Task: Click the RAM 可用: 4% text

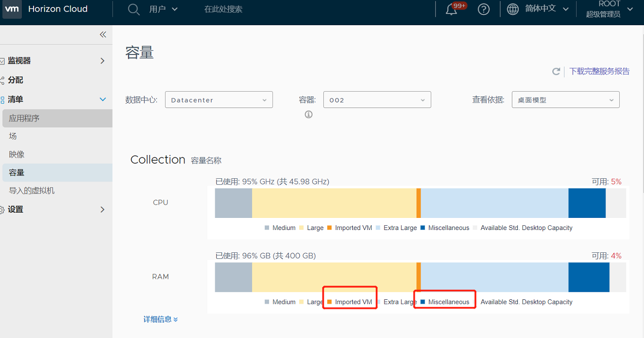Action: coord(606,256)
